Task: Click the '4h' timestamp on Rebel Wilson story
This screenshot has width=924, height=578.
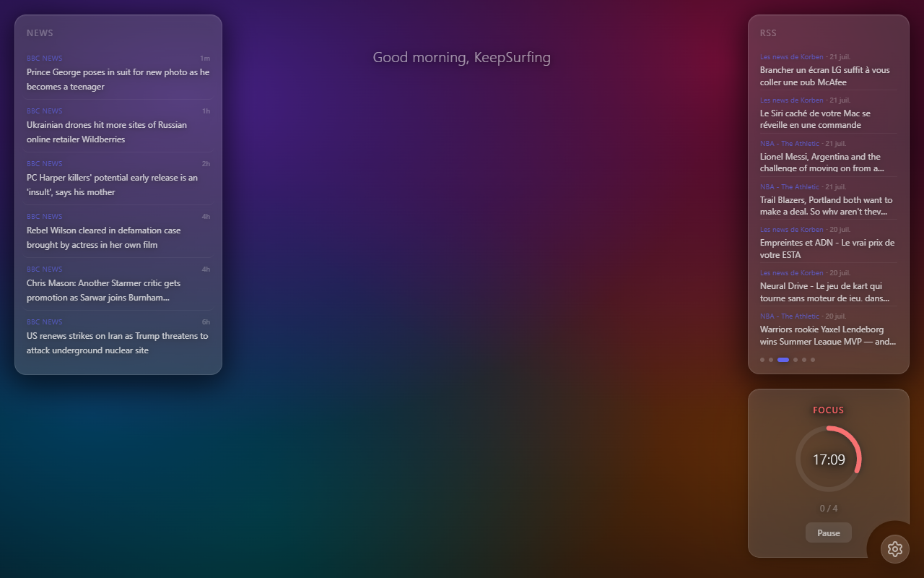Action: point(206,217)
